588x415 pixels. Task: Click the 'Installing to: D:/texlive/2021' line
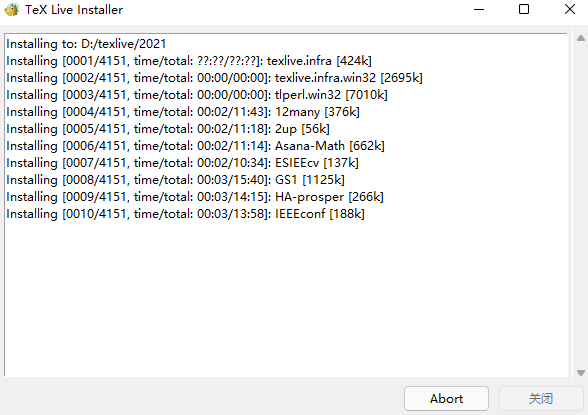pos(86,44)
